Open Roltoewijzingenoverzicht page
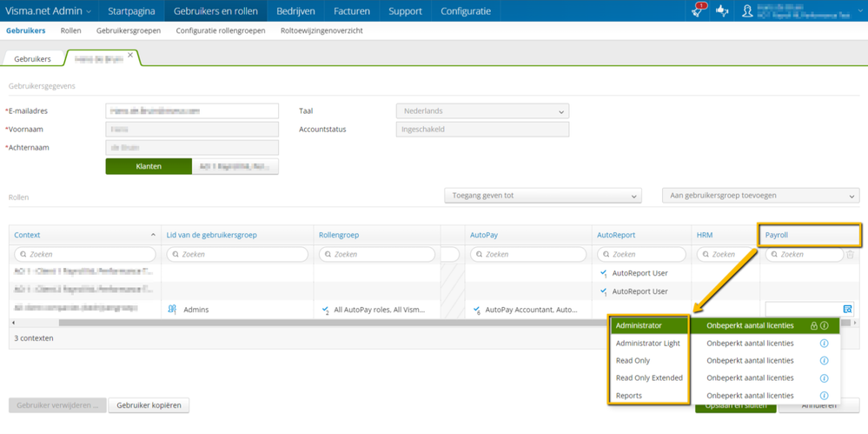 click(321, 30)
